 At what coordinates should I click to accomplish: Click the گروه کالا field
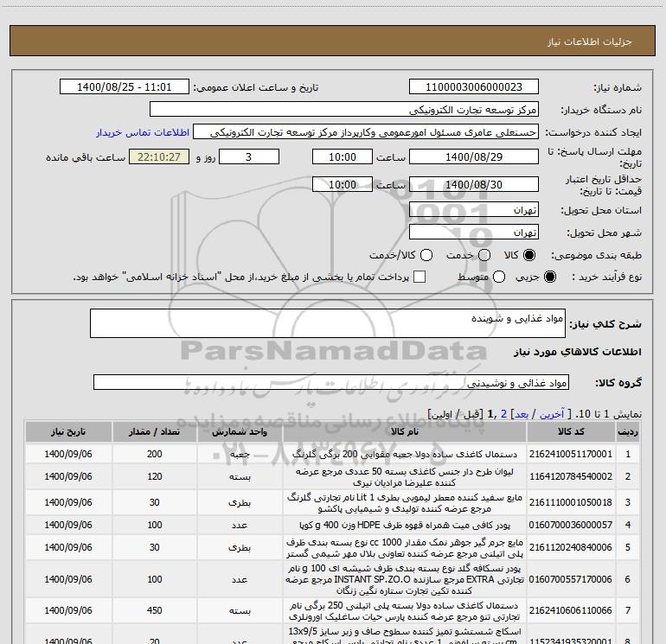point(331,382)
